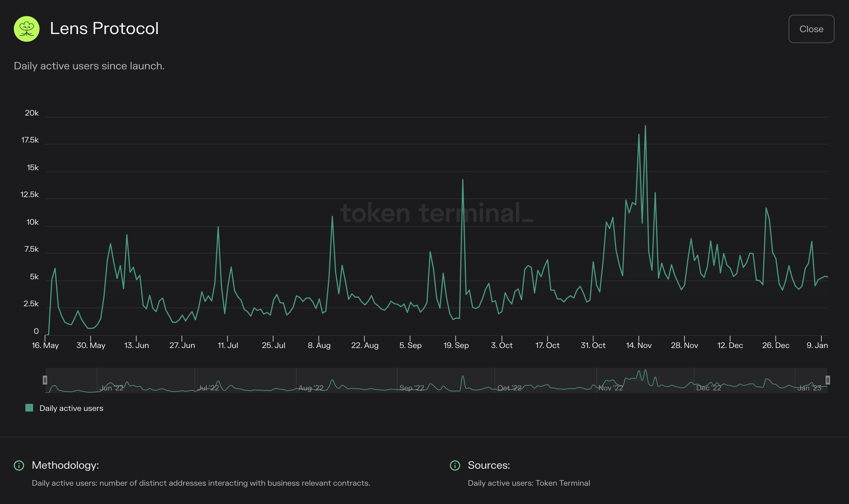Viewport: 849px width, 504px height.
Task: Click the Methodology info icon
Action: [19, 465]
